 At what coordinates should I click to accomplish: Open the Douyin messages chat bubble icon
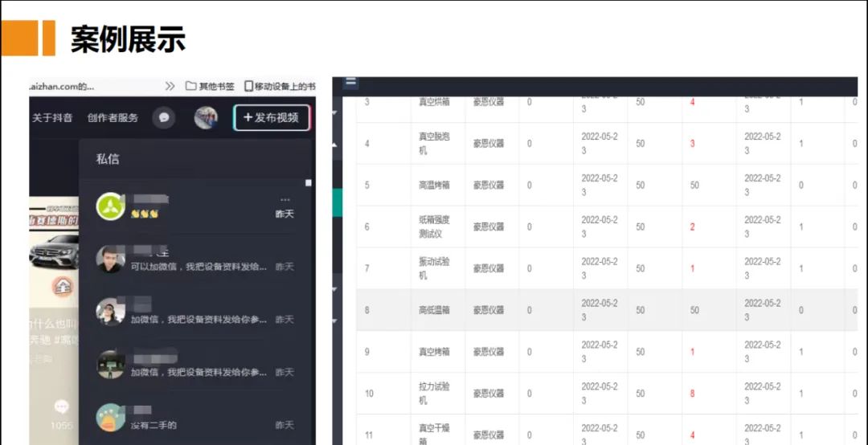click(164, 117)
